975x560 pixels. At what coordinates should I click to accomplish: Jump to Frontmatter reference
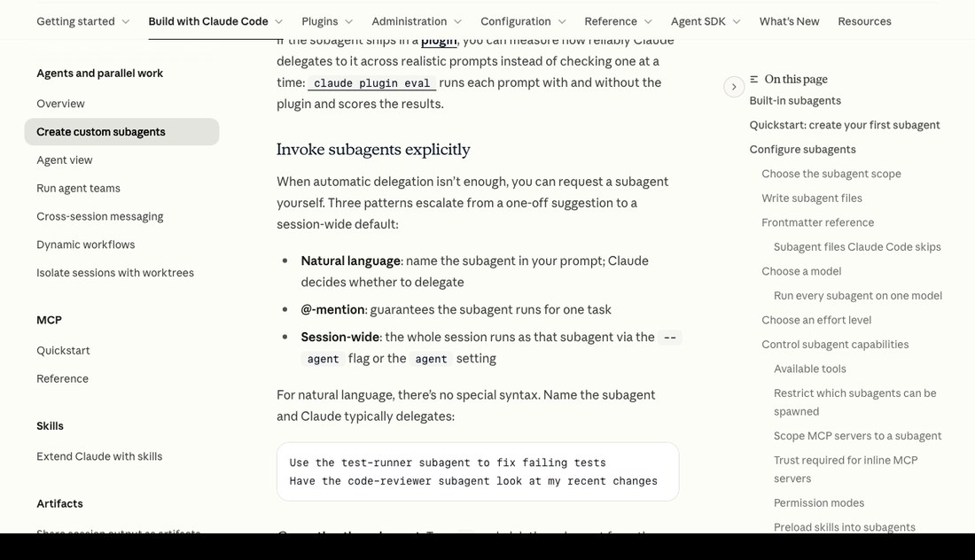coord(818,222)
